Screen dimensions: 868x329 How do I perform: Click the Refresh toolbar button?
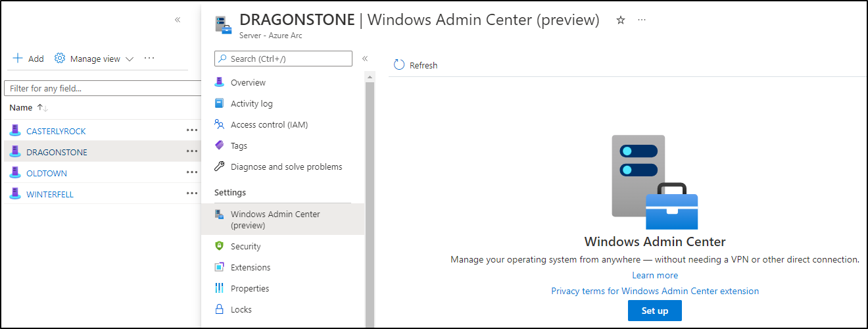click(416, 64)
